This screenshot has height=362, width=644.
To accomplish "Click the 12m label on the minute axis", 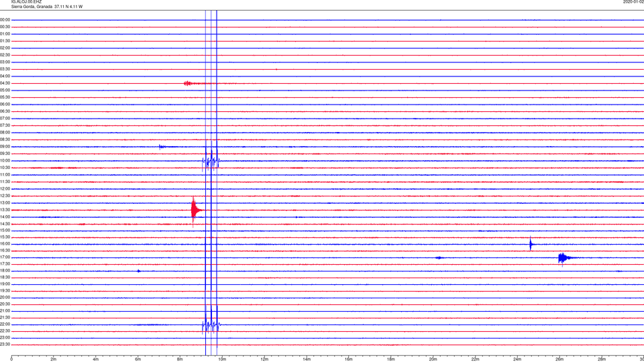I will point(264,359).
